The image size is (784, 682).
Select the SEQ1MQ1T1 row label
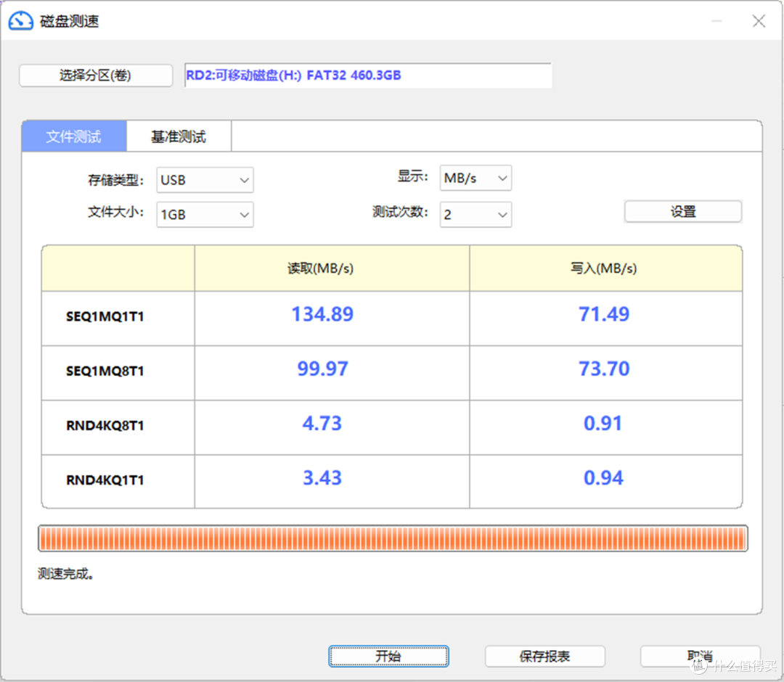[105, 316]
